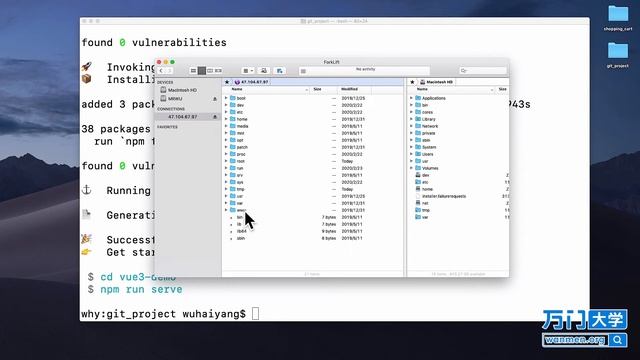Screen dimensions: 640x360
Task: Expand the Volumes folder in right pane
Action: point(411,168)
